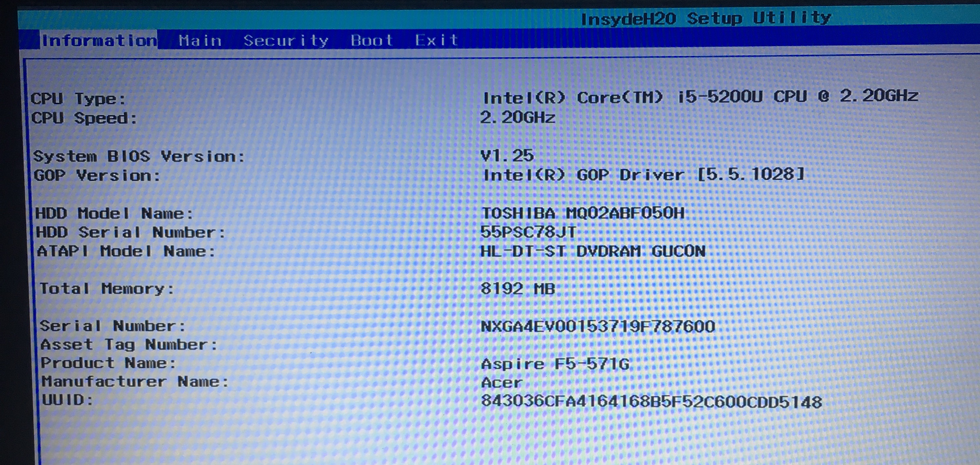Screen dimensions: 980x465
Task: Click the 8192 MB memory value
Action: (x=518, y=289)
